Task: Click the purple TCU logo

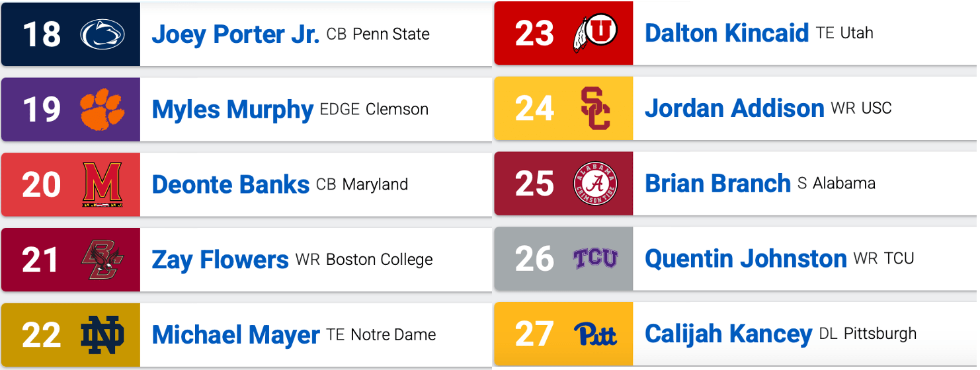Action: point(594,258)
